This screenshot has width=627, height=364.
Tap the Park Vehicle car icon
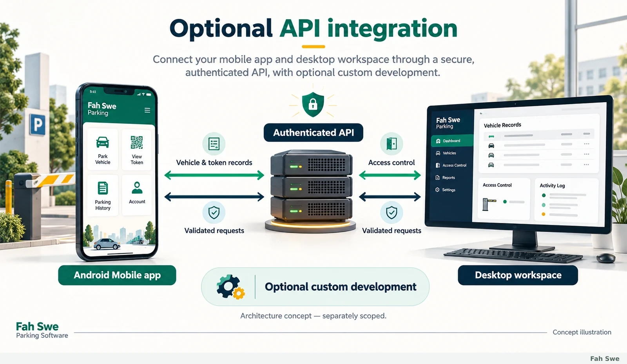pos(103,142)
